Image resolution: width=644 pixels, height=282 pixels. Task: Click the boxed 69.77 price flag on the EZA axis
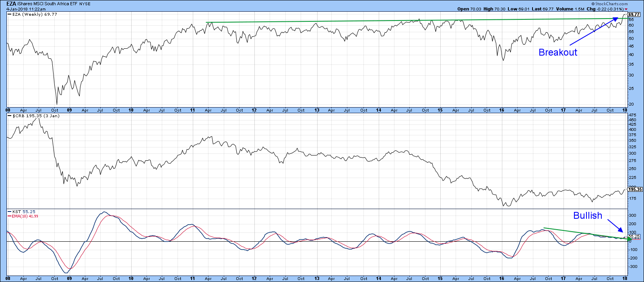point(634,15)
